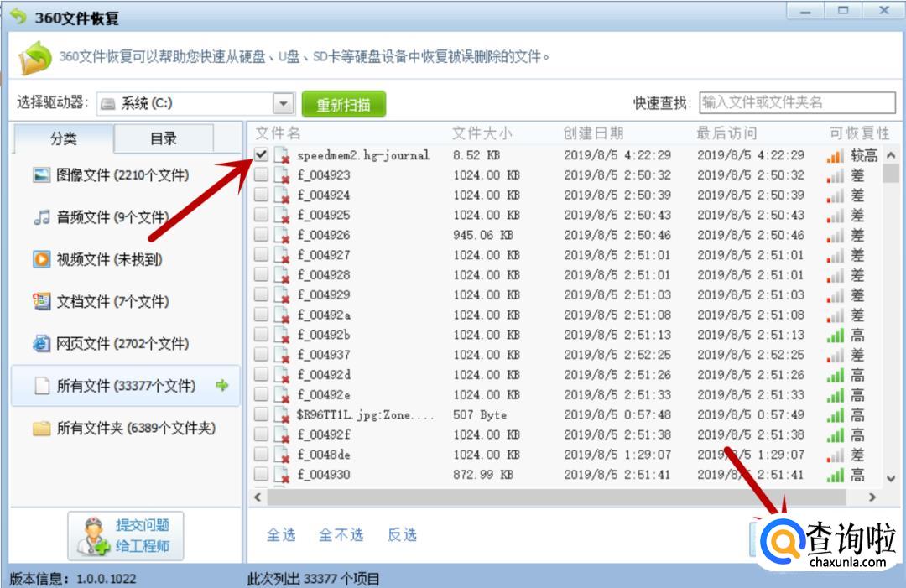906x588 pixels.
Task: Check the f_00492f checkbox
Action: click(261, 434)
